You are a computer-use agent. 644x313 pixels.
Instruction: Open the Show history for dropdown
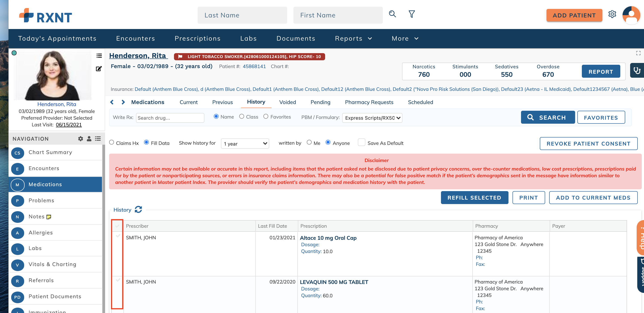click(x=245, y=144)
